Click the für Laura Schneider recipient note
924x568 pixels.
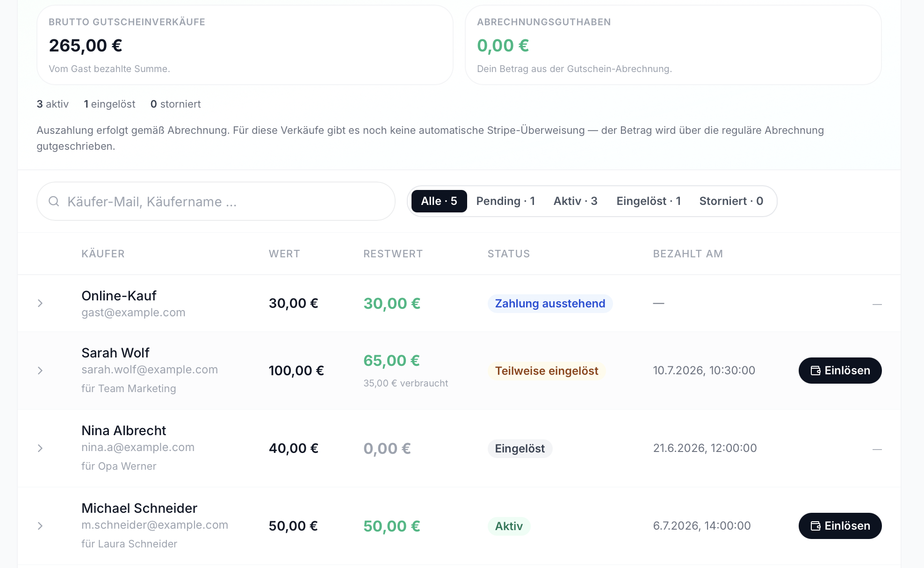pos(129,544)
